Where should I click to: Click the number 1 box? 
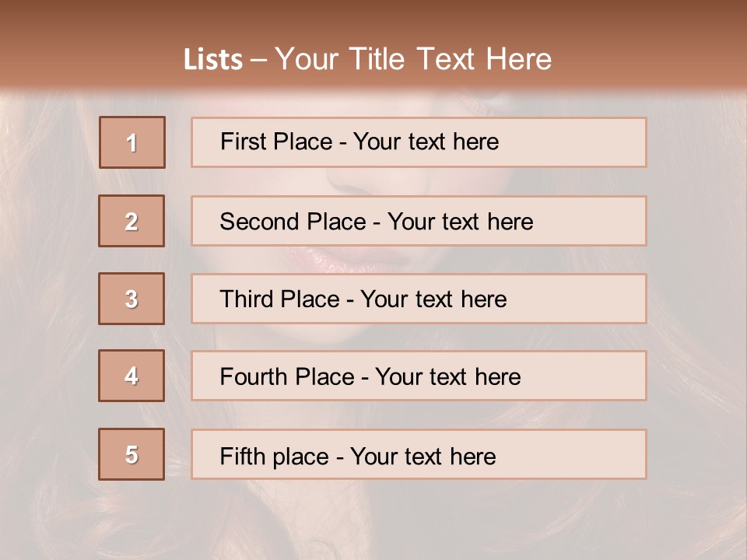click(132, 142)
